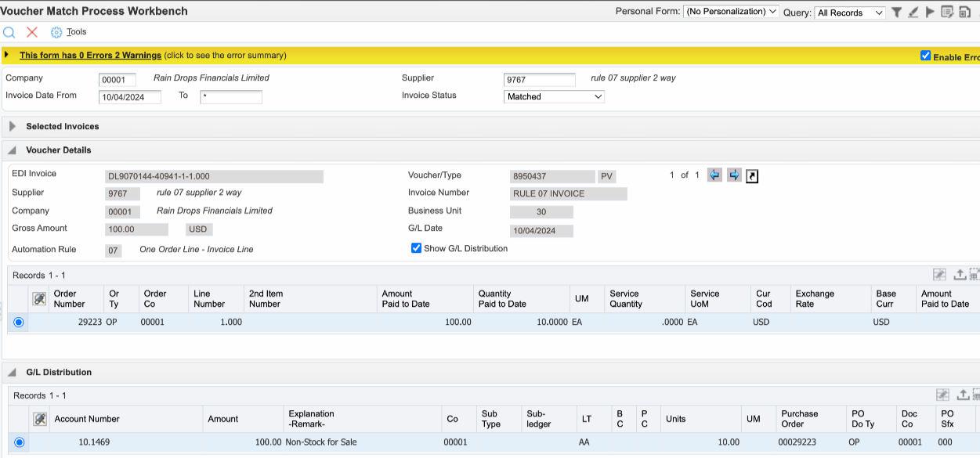
Task: Expand the yellow warning bar arrow
Action: click(x=7, y=55)
